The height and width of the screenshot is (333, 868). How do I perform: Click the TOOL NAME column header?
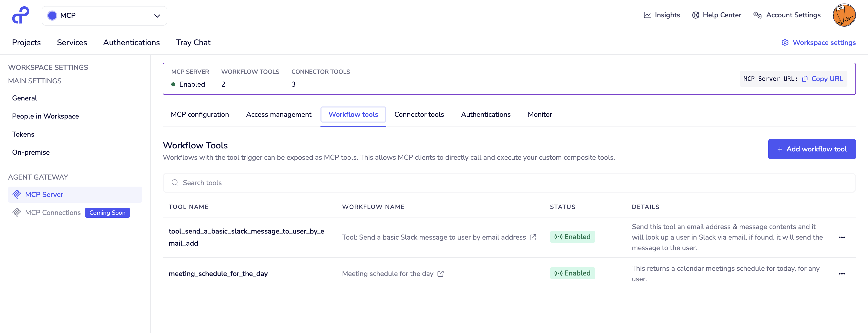[x=188, y=207]
